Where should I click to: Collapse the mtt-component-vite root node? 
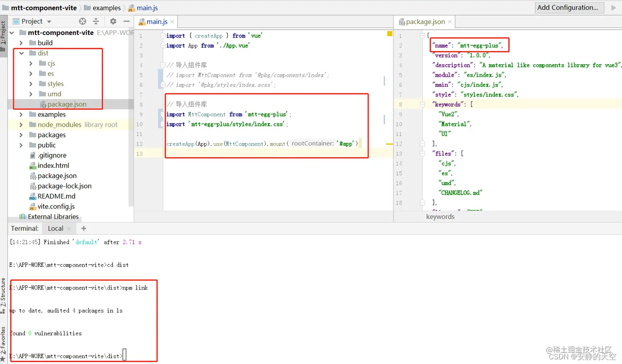point(12,32)
